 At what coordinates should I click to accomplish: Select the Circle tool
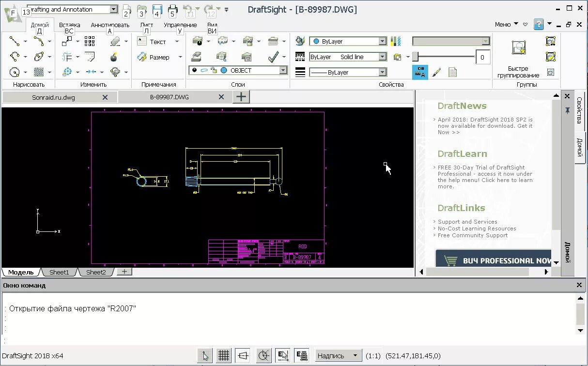[x=15, y=72]
